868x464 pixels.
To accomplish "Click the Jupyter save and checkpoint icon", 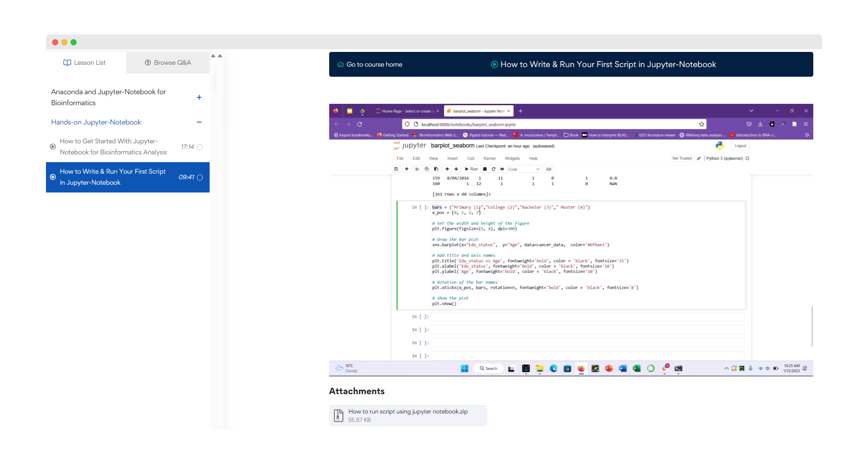I will pos(396,169).
